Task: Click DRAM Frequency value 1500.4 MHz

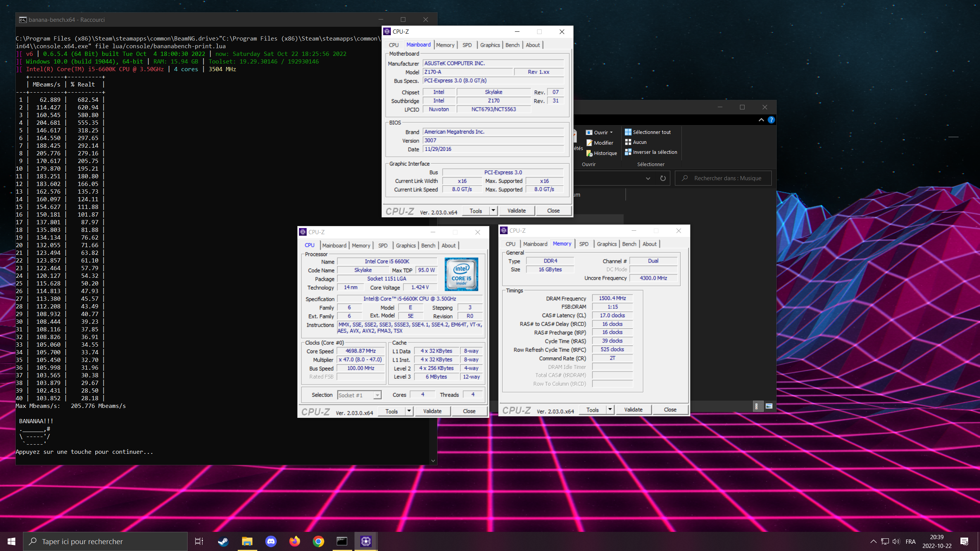Action: (612, 298)
